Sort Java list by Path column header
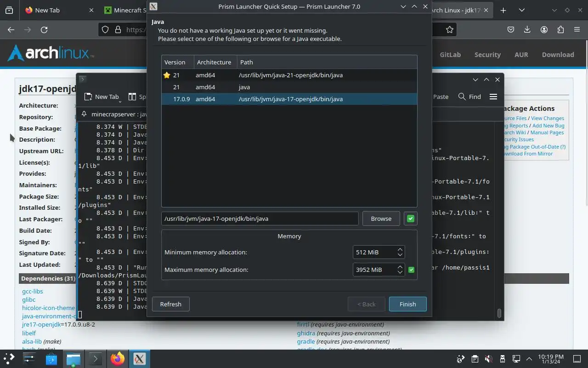588x368 pixels. pyautogui.click(x=327, y=62)
